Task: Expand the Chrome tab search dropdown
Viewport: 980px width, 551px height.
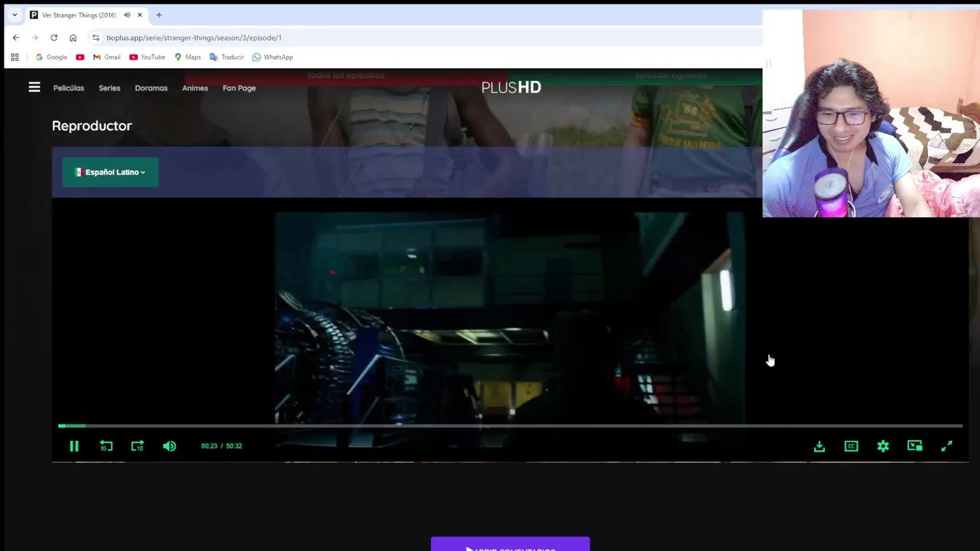Action: click(15, 15)
